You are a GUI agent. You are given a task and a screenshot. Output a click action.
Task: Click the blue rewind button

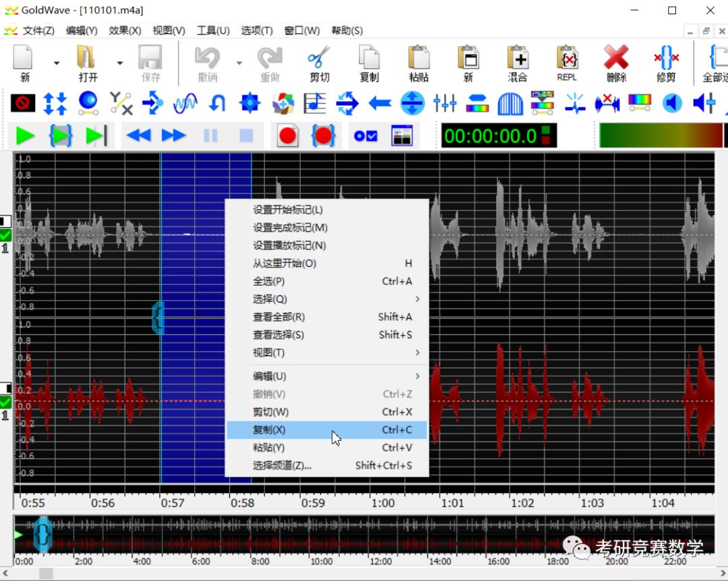[x=138, y=135]
